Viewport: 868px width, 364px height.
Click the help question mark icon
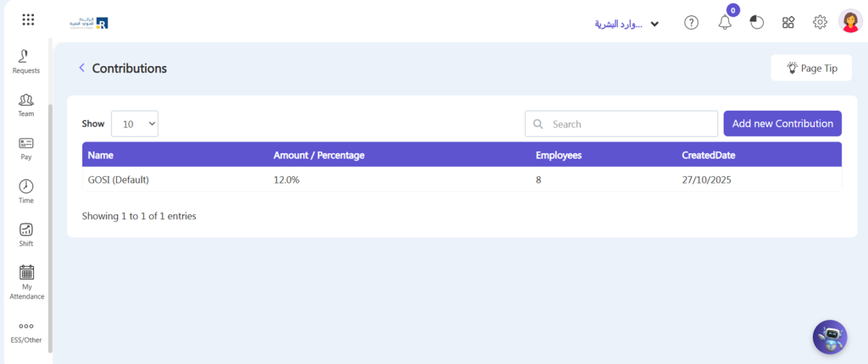pyautogui.click(x=692, y=23)
